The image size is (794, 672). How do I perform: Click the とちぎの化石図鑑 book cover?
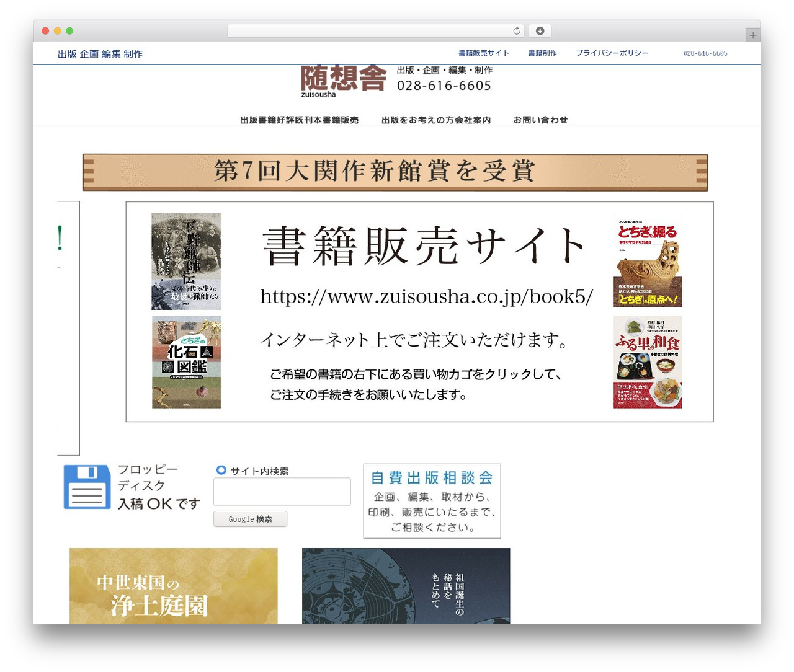[186, 362]
